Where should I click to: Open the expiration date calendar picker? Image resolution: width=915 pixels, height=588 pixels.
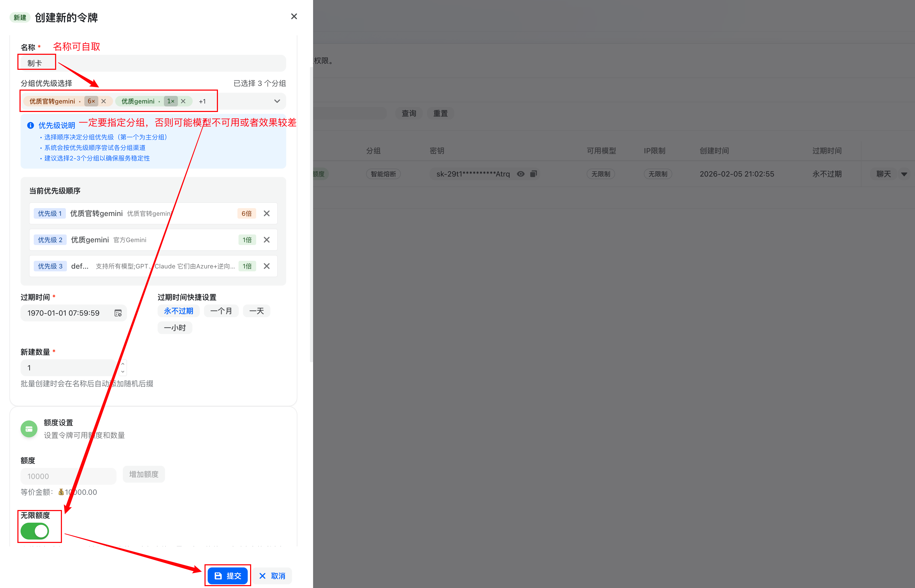(118, 313)
